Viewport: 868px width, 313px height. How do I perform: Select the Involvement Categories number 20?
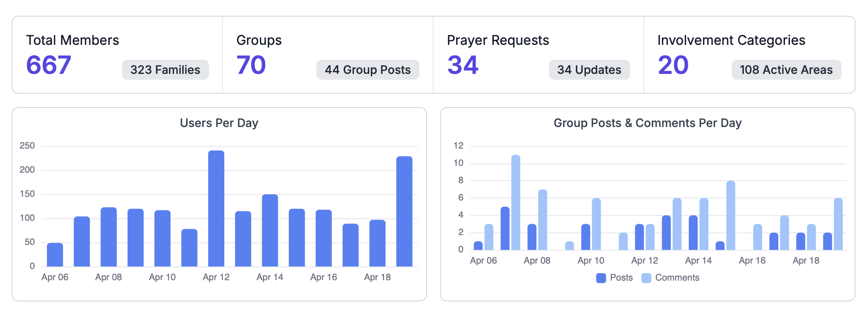coord(673,65)
